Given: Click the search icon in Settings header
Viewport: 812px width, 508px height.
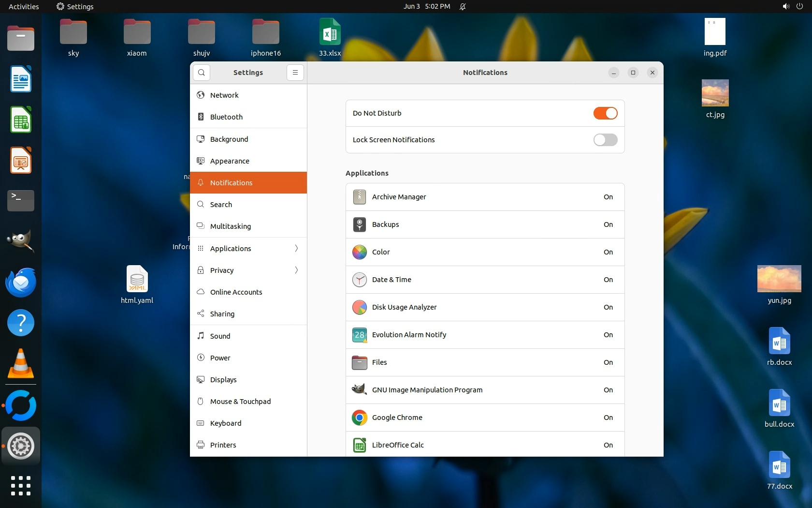Looking at the screenshot, I should [202, 73].
